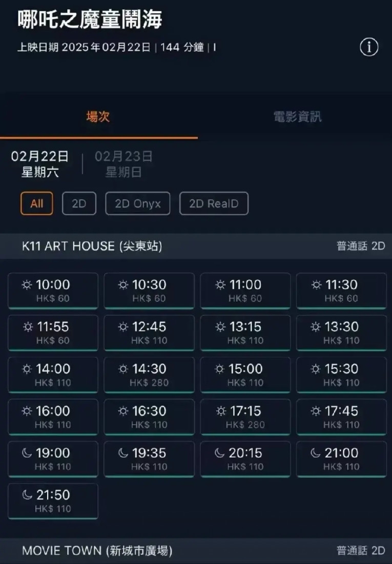
Task: Expand the K11 ART HOUSE cinema header
Action: coord(196,246)
